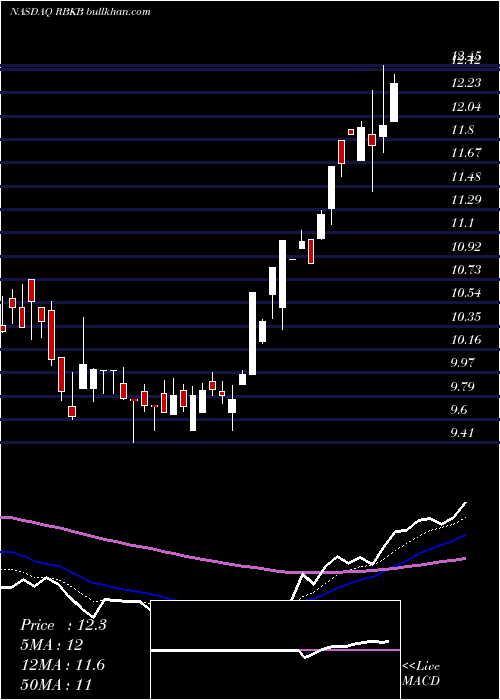Click the 10.16 price axis label

tap(466, 340)
